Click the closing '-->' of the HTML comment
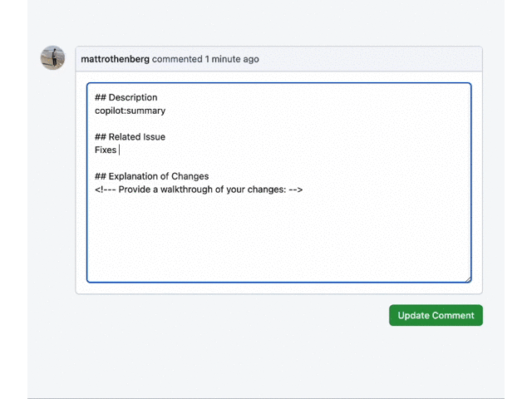The height and width of the screenshot is (399, 532). (x=294, y=190)
